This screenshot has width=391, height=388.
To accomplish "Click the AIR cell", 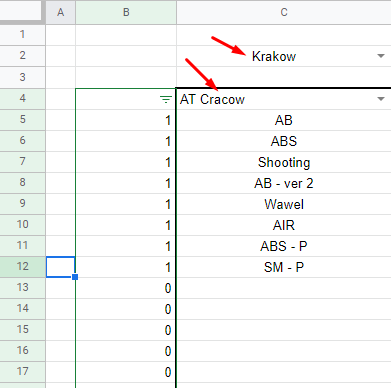I will 284,225.
